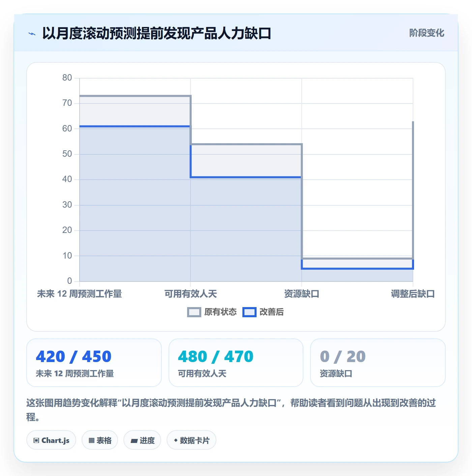This screenshot has height=476, width=472.
Task: Select the 进度 tag chip
Action: point(142,440)
